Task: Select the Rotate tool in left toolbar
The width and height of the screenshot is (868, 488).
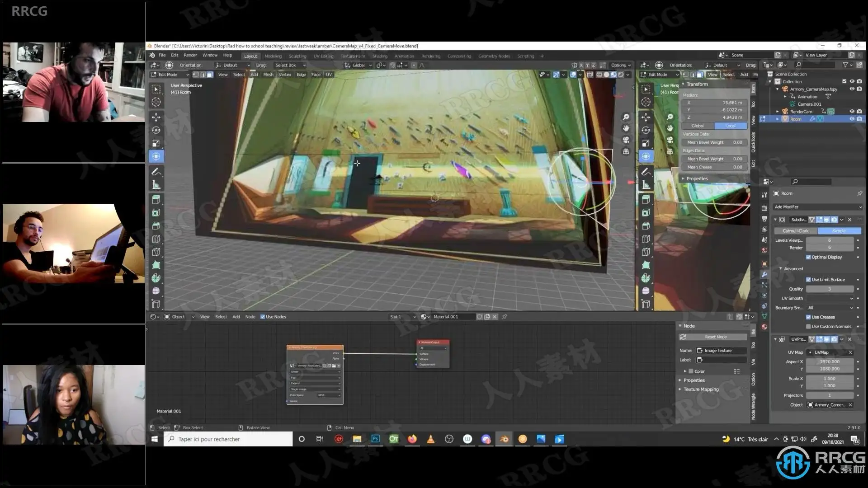Action: pyautogui.click(x=156, y=130)
